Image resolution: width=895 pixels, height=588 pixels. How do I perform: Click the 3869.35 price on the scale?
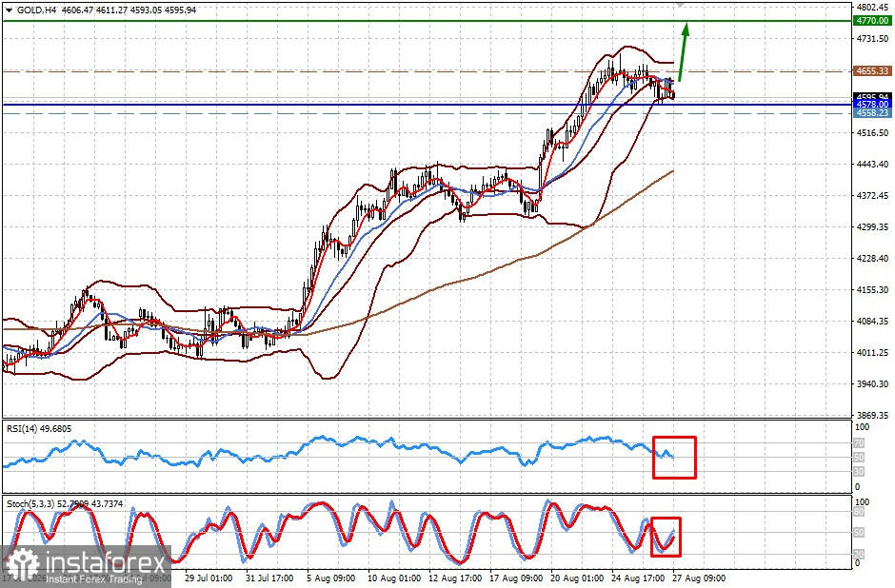click(x=873, y=415)
